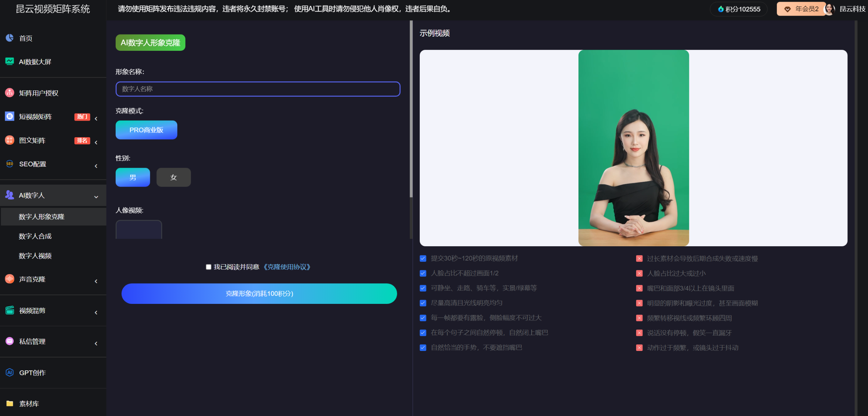Select 男 gender option
The image size is (868, 416).
point(133,177)
